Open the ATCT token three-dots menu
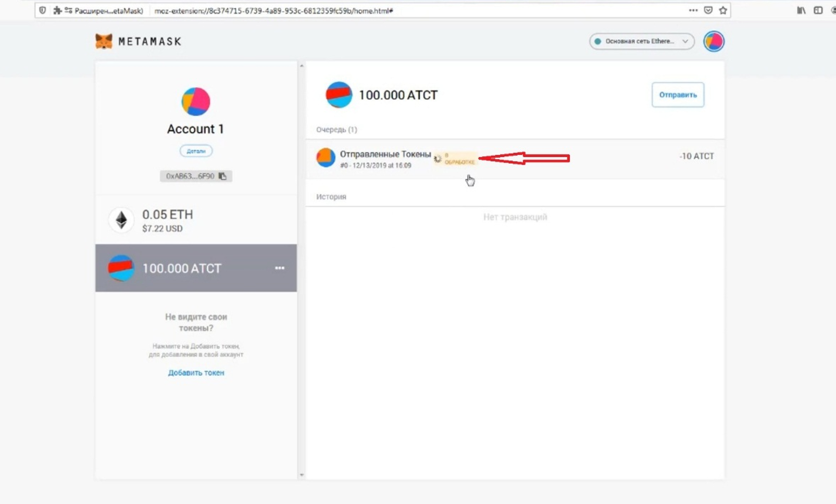The height and width of the screenshot is (504, 836). click(x=280, y=268)
